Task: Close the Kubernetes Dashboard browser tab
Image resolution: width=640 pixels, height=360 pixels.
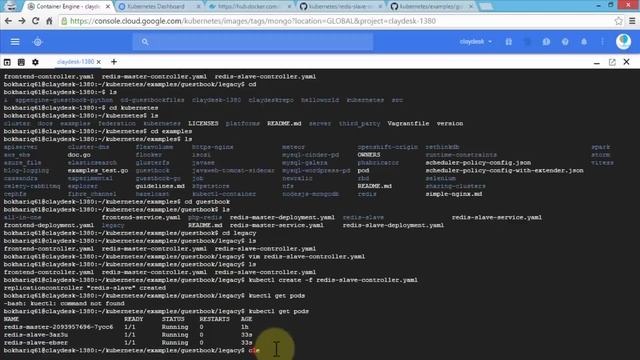Action: coord(199,7)
